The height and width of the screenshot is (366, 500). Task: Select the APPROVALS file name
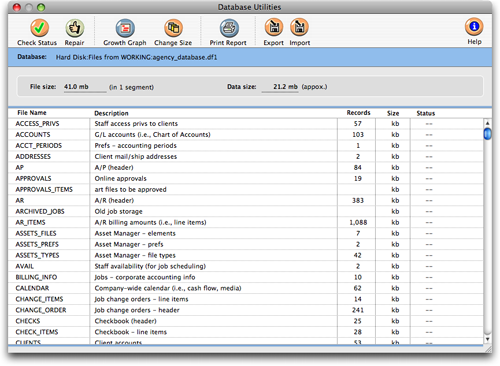click(33, 179)
